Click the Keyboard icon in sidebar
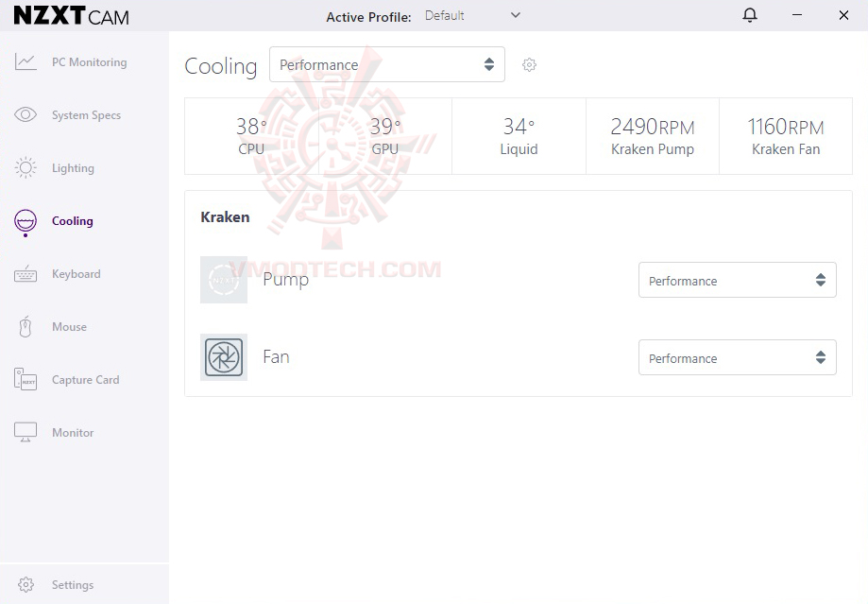 click(26, 274)
